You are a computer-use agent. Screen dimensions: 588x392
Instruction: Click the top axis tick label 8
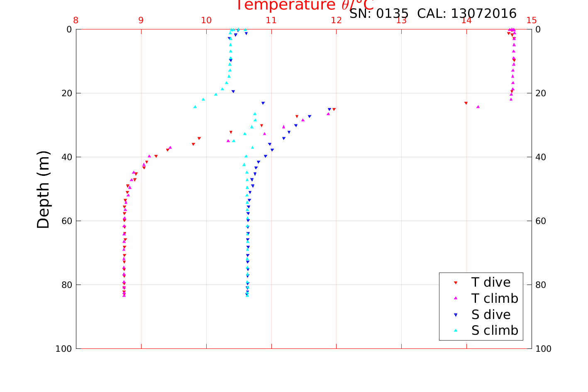[76, 20]
